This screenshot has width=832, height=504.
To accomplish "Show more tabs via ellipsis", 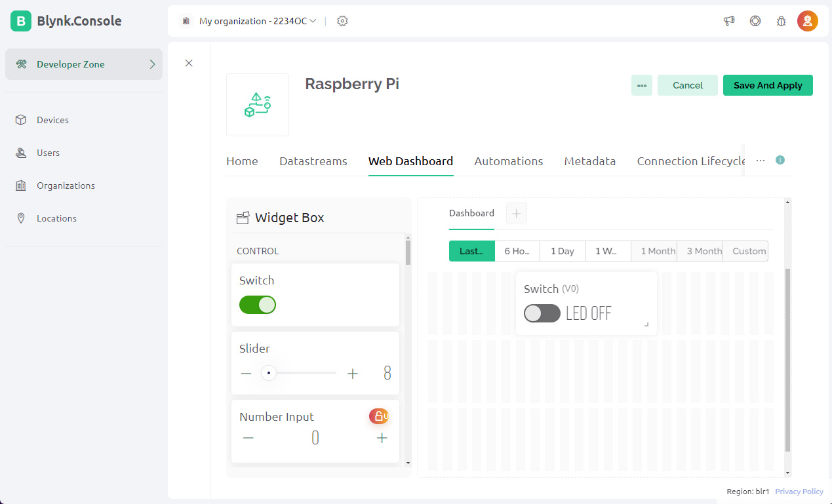I will [761, 161].
